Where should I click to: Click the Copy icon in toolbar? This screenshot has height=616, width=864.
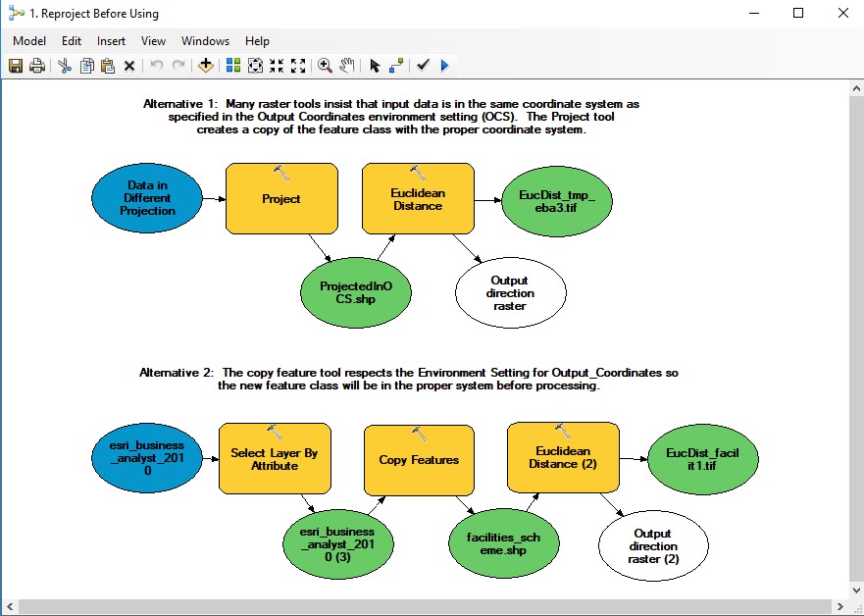pos(86,66)
